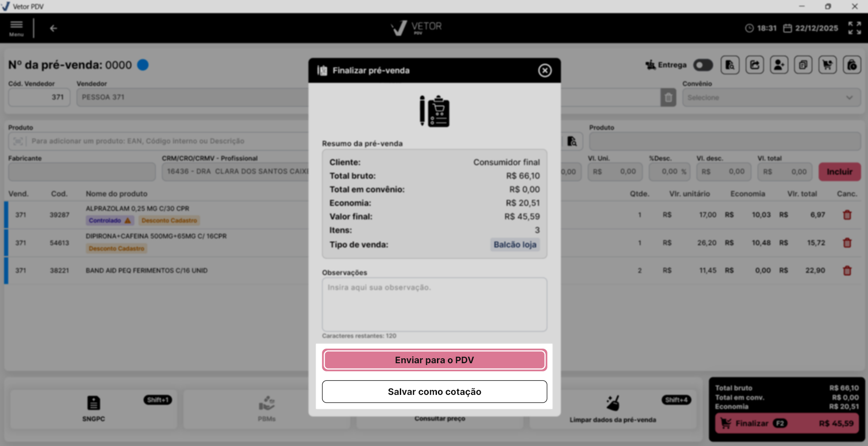Select product DIPIRONA+CAFEINA 500MG+65MG C/ 16CPR
The height and width of the screenshot is (446, 868).
point(156,236)
